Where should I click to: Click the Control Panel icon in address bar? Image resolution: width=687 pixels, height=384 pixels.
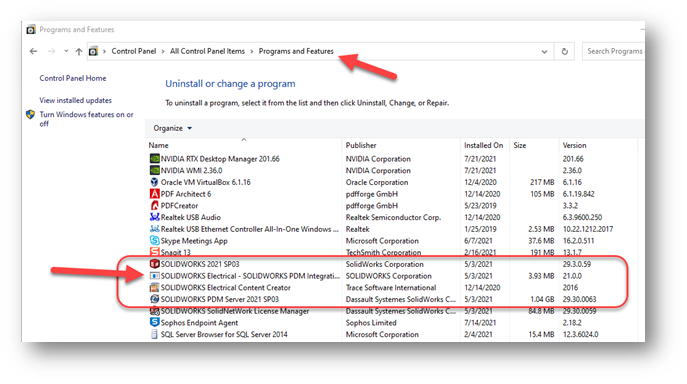pyautogui.click(x=93, y=51)
